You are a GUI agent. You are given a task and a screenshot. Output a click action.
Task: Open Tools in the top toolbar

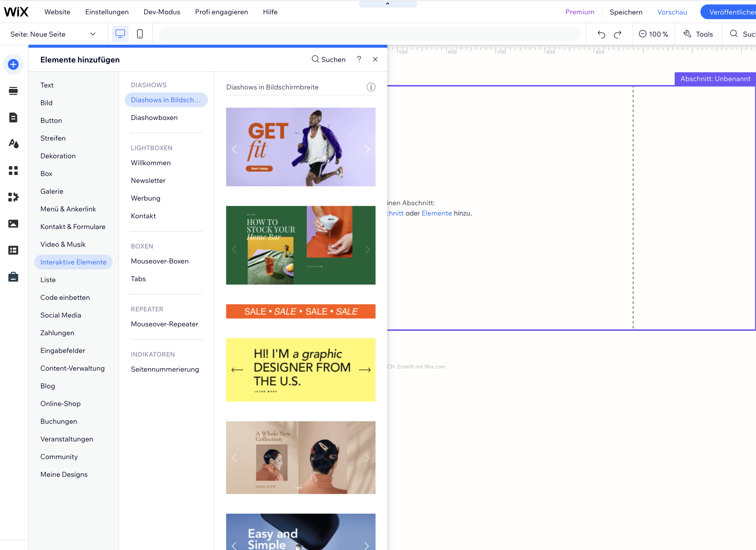698,34
